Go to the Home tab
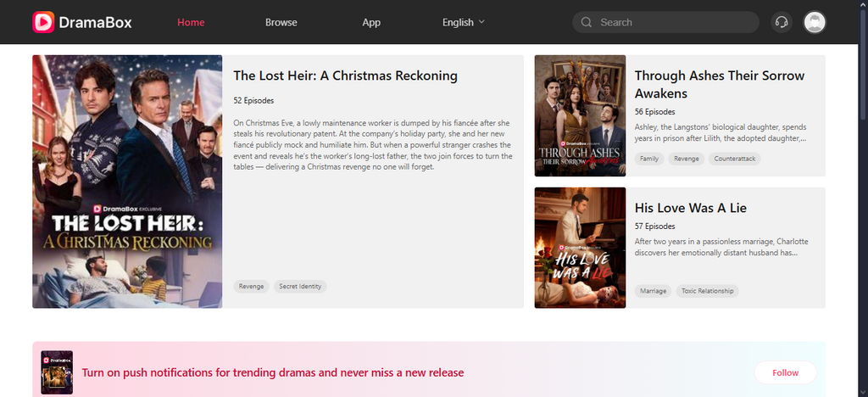The image size is (868, 397). click(191, 22)
